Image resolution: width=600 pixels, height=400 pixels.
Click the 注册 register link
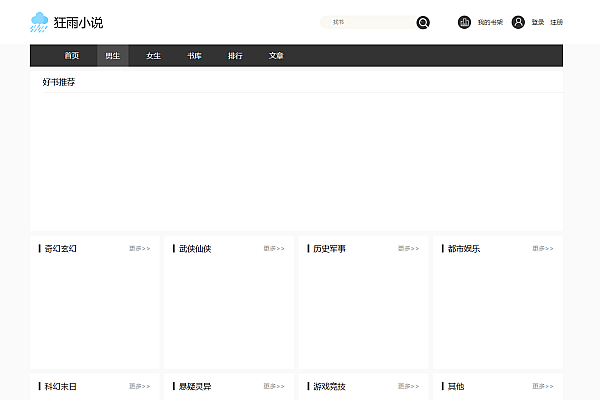click(556, 22)
